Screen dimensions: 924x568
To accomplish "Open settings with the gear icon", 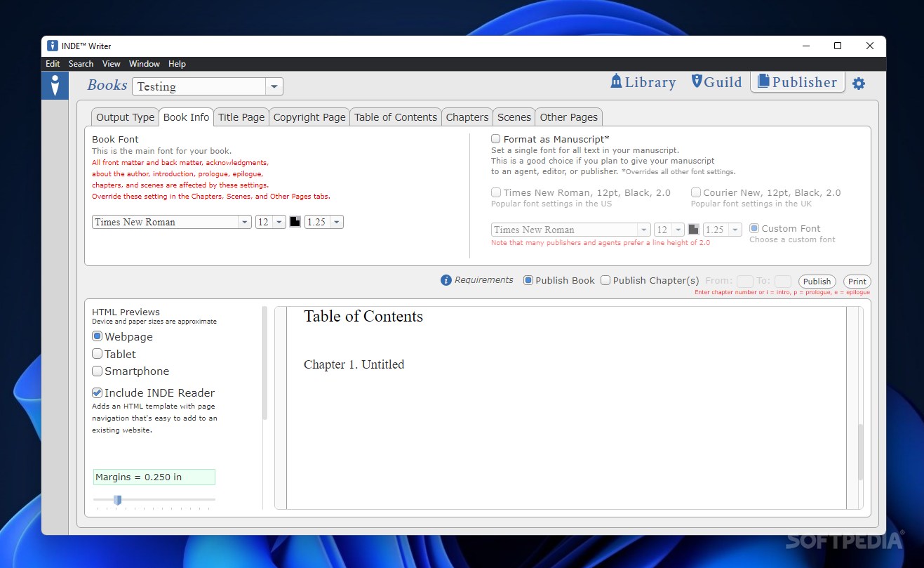I will [859, 84].
